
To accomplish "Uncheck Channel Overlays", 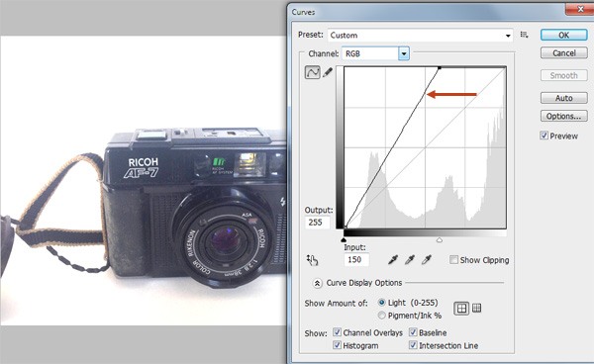I will coord(337,332).
